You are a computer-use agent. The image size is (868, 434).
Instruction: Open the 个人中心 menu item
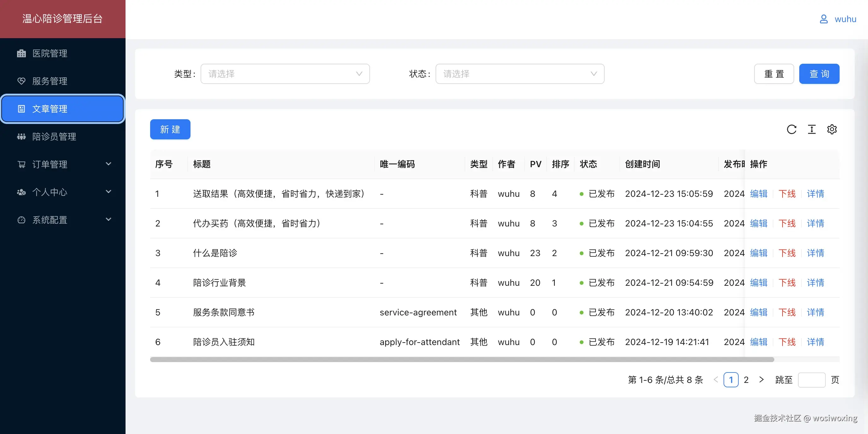[x=50, y=192]
